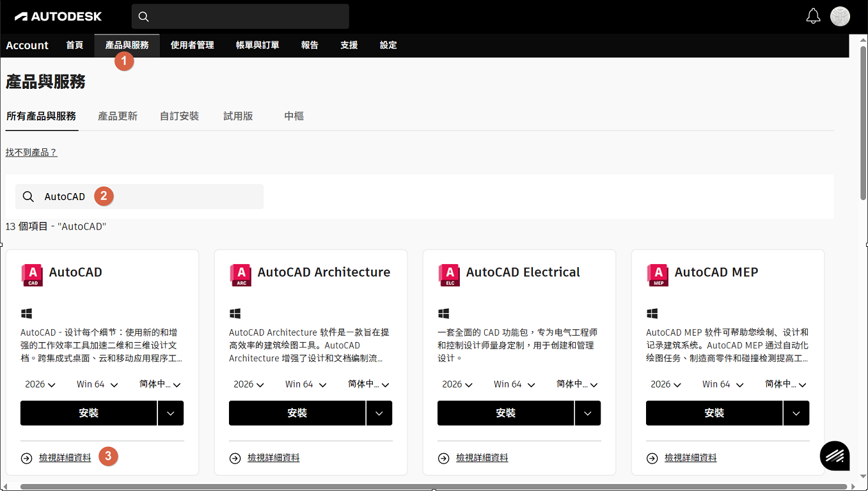Click the Account label in navigation bar
Image resolution: width=868 pixels, height=491 pixels.
coord(28,45)
